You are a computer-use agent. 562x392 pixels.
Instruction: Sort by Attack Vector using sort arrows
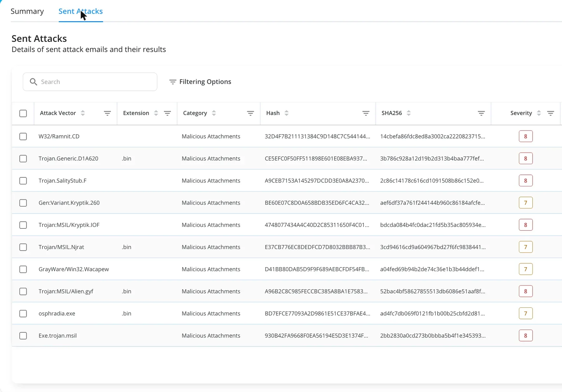(x=83, y=113)
